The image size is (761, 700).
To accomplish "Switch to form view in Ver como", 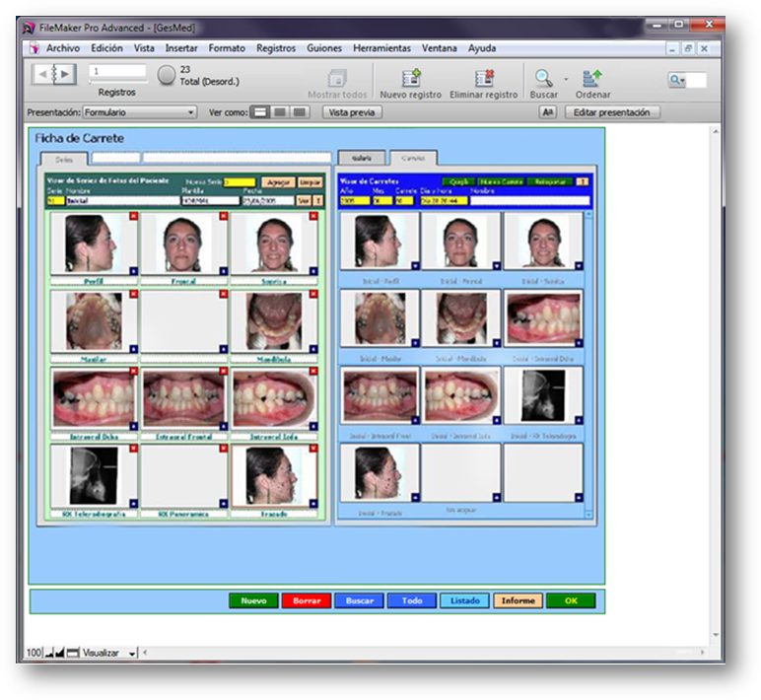I will coord(260,112).
